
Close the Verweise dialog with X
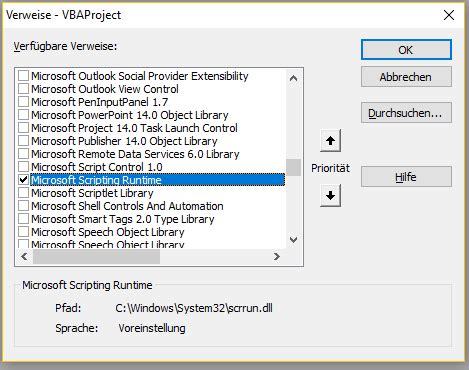coord(449,15)
